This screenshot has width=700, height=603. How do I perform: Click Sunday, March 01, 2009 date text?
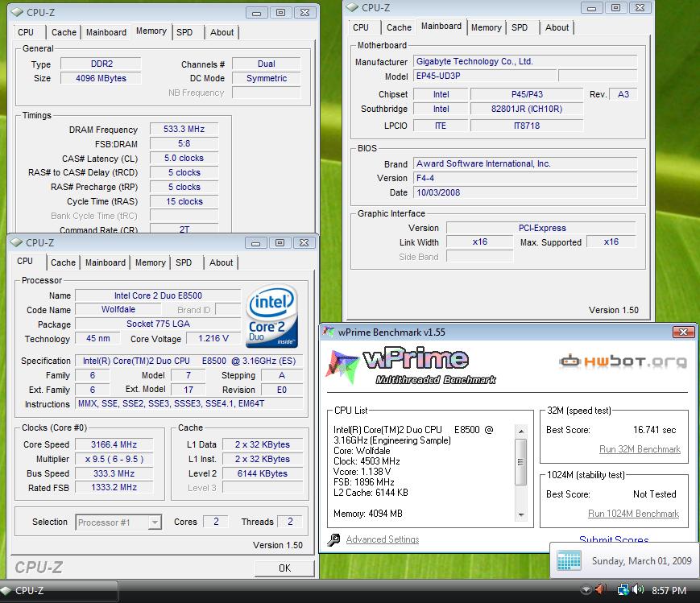point(641,560)
